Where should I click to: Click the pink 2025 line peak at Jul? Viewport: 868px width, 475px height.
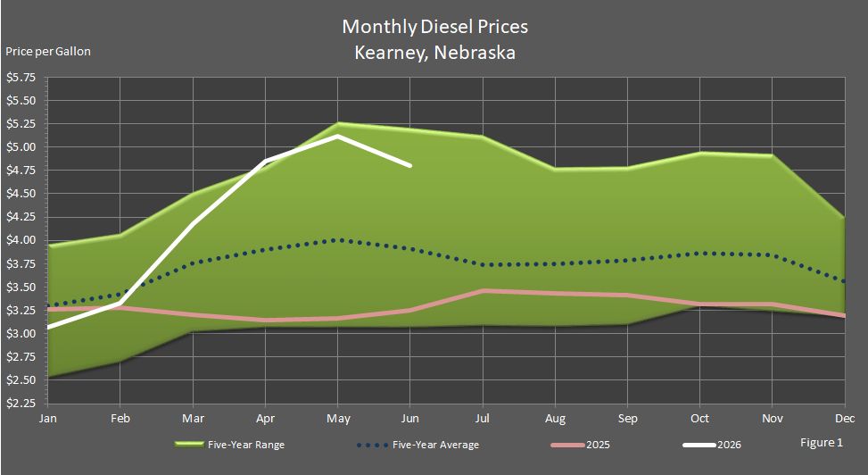click(483, 290)
